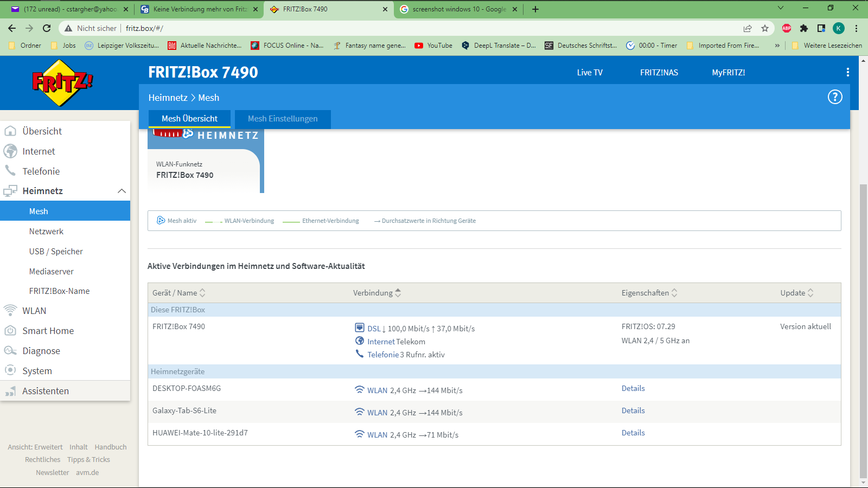Click the Diagnose icon in sidebar

10,351
